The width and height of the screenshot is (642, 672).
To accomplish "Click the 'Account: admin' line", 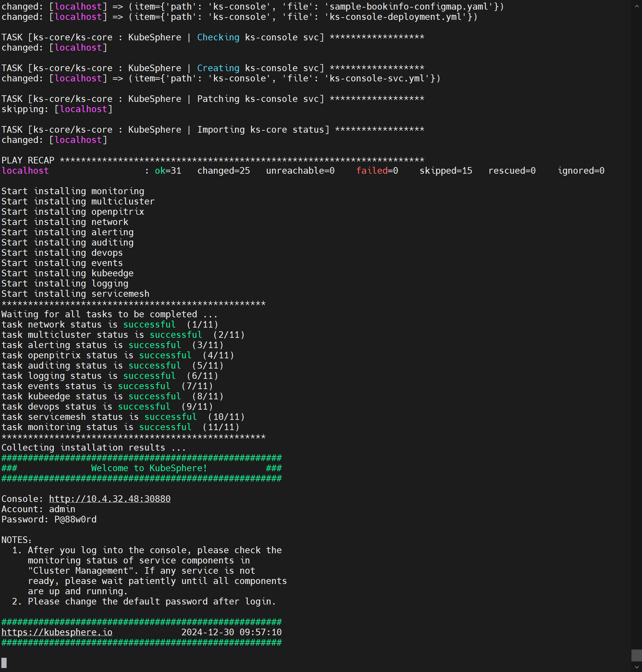I will pos(38,509).
